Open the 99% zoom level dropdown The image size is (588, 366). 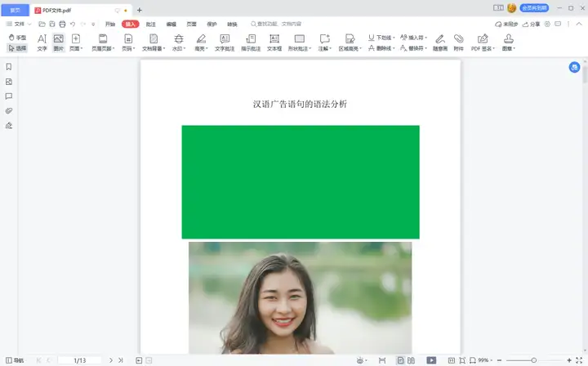[x=485, y=360]
